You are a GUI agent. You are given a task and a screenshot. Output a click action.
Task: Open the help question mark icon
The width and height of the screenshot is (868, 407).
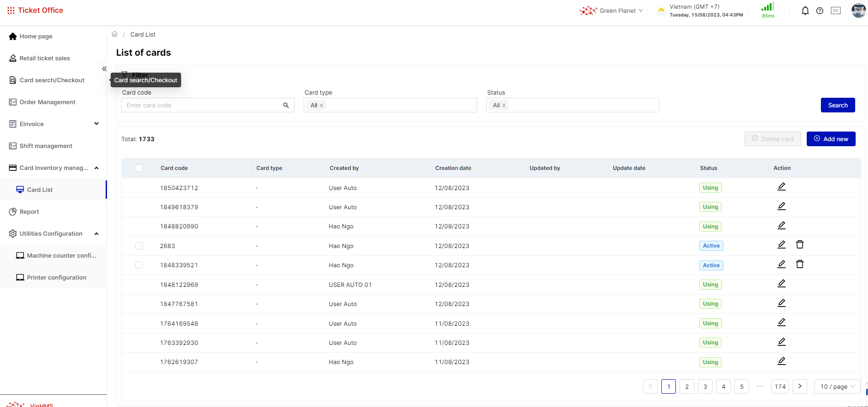pyautogui.click(x=820, y=11)
